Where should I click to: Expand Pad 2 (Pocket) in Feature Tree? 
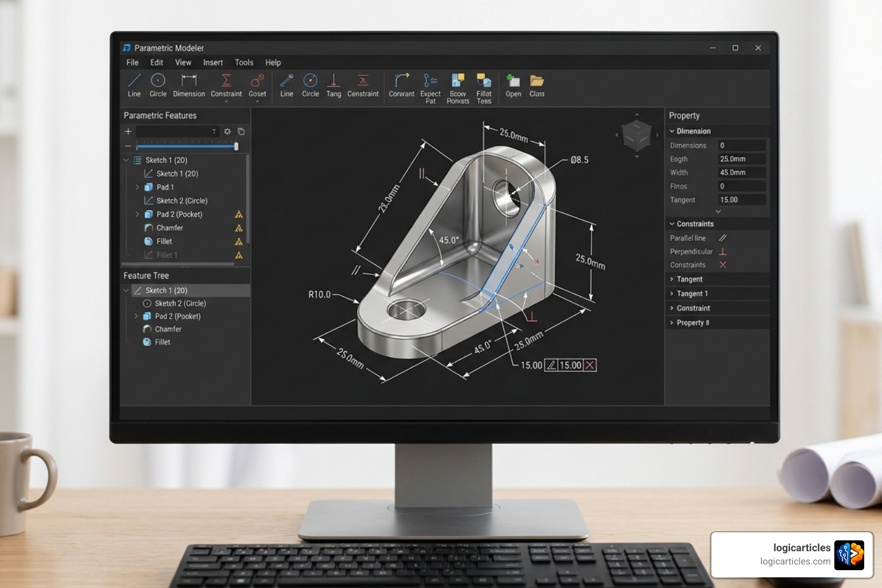tap(136, 316)
